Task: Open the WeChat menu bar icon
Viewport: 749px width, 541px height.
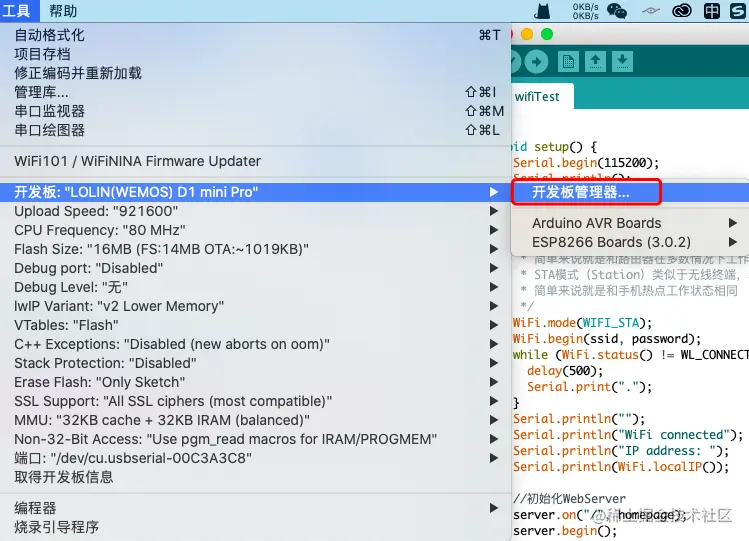Action: (x=617, y=11)
